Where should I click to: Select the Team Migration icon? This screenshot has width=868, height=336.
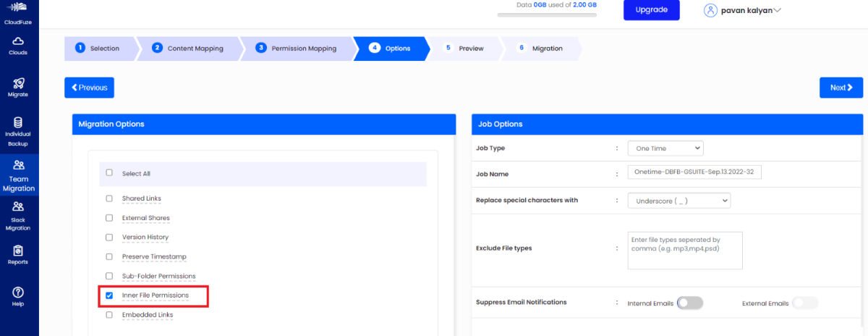19,166
